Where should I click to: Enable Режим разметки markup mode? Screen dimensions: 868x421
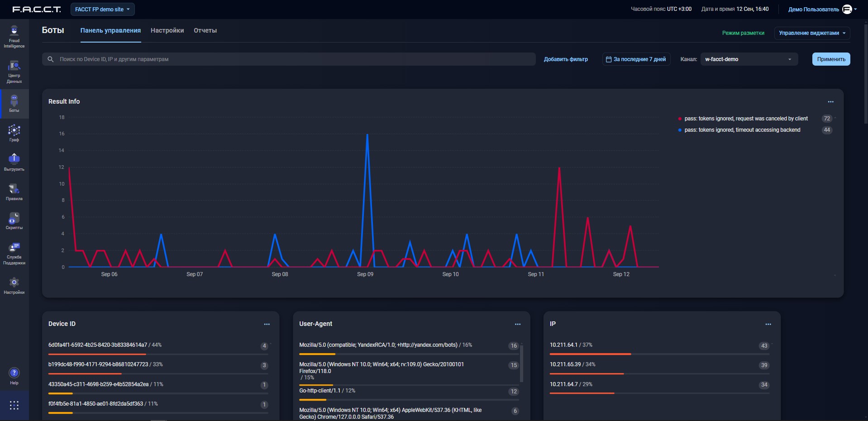point(743,33)
